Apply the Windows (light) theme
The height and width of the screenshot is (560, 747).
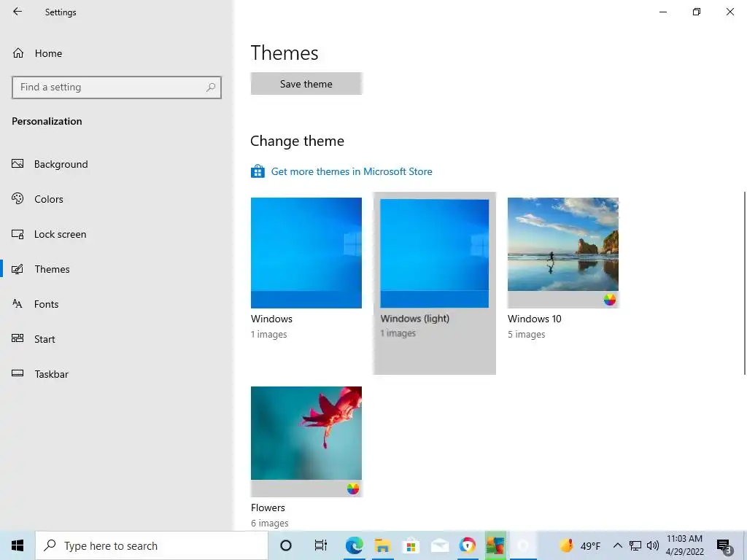[x=435, y=284]
